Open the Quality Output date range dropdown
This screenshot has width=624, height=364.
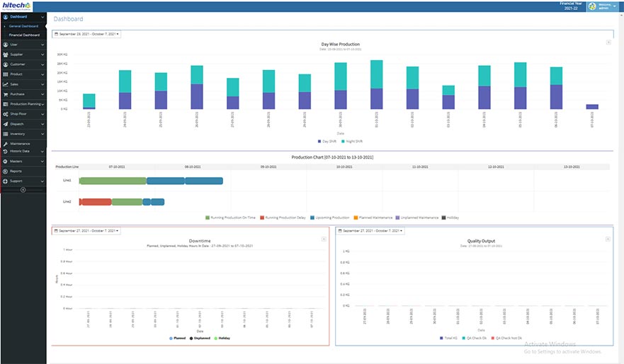pos(370,231)
